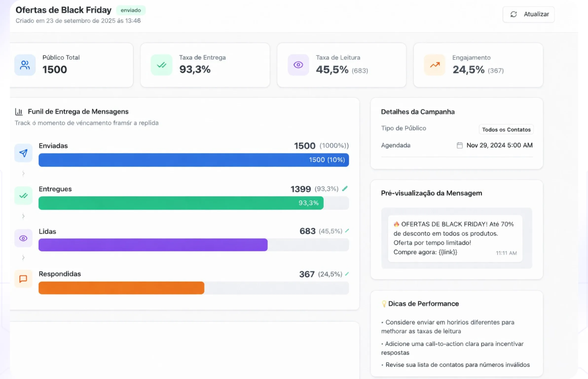This screenshot has width=588, height=379.
Task: Click the Criado em 23 de setembro text
Action: tap(78, 21)
